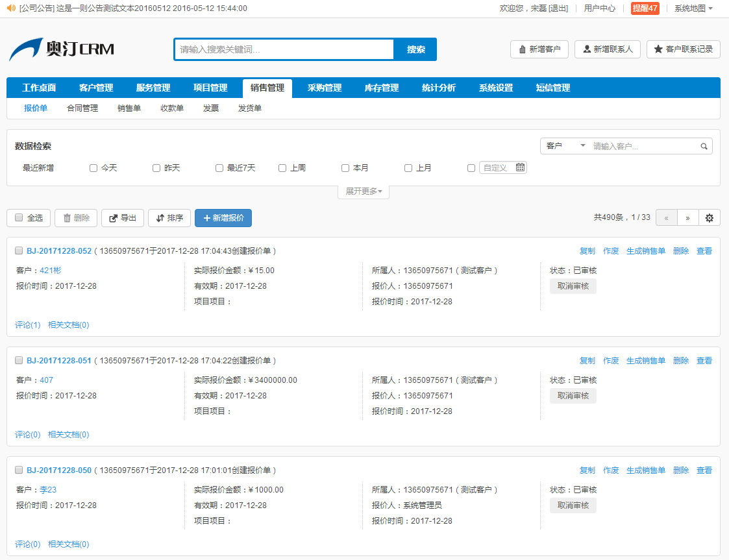Click the announcement speaker icon
The width and height of the screenshot is (729, 560).
point(11,8)
